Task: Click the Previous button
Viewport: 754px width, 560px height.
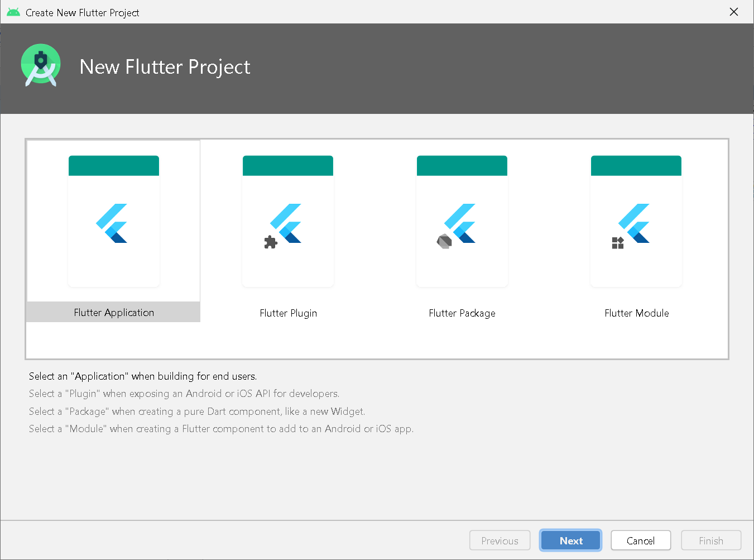Action: (500, 540)
